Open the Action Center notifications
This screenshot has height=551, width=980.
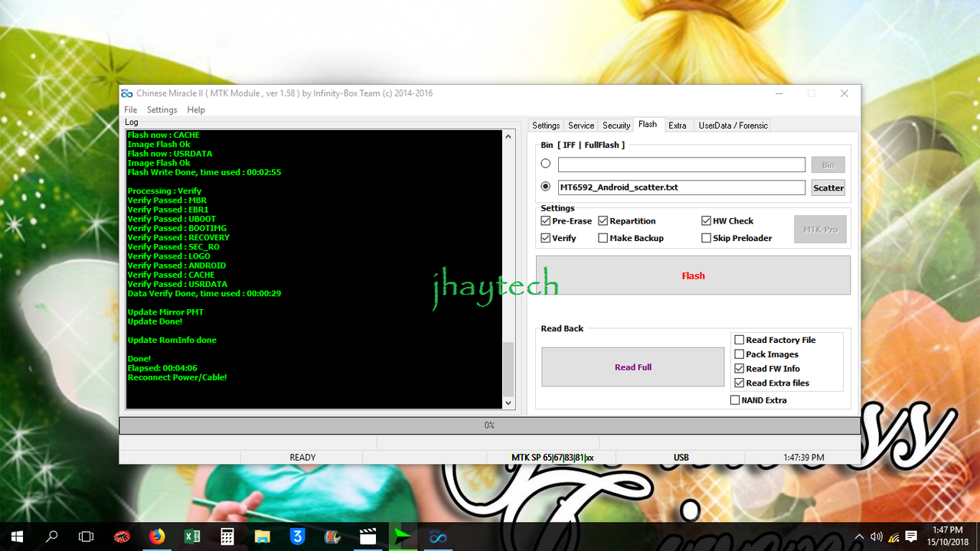point(911,536)
